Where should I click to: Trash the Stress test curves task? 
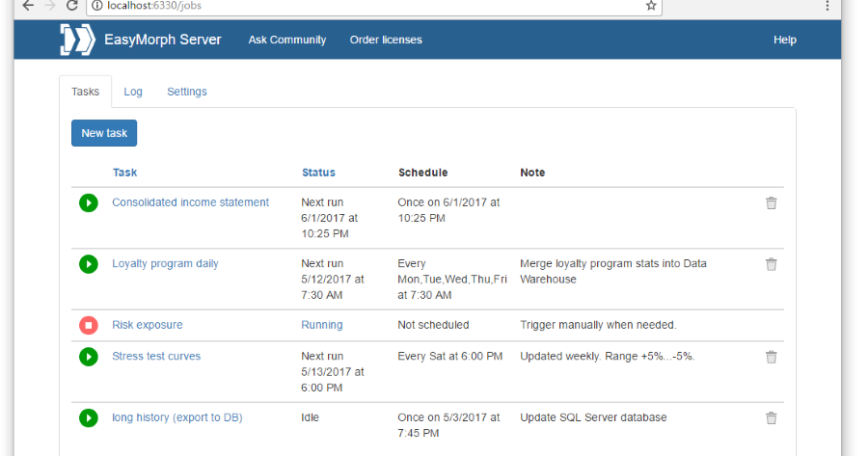point(771,357)
